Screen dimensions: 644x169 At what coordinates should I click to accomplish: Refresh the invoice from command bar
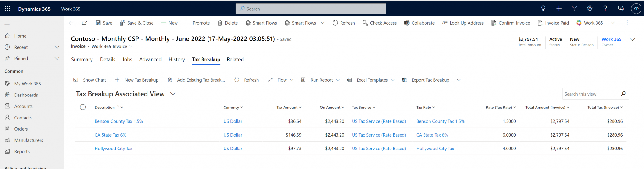(344, 23)
